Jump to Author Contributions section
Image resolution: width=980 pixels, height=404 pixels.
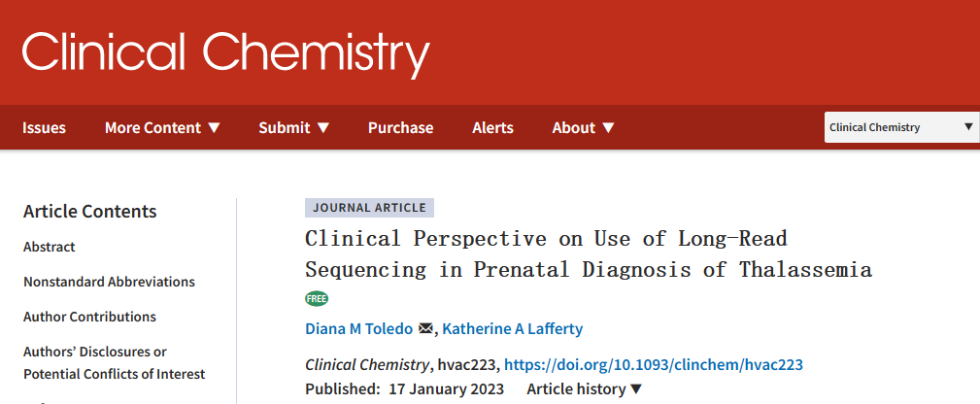89,317
